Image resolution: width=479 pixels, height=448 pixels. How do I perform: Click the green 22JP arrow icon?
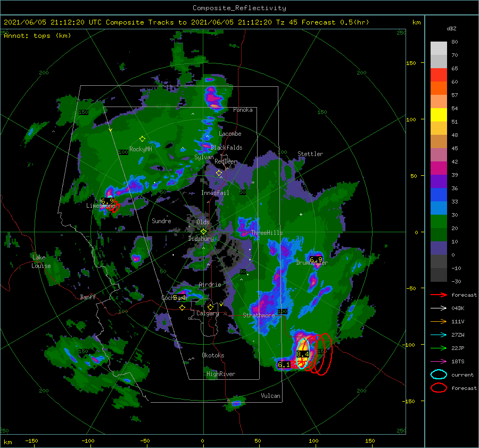439,348
